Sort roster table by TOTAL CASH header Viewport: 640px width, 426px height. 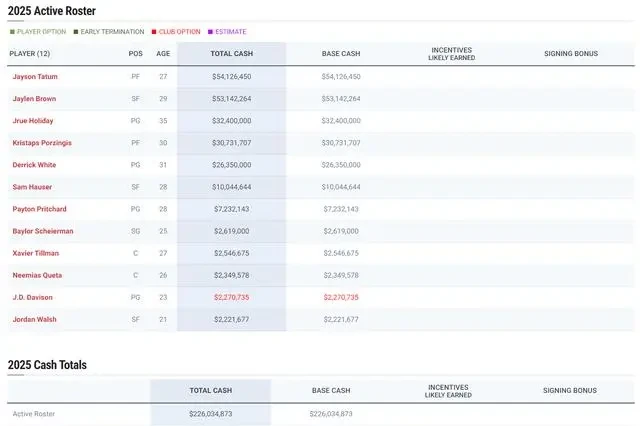[232, 53]
